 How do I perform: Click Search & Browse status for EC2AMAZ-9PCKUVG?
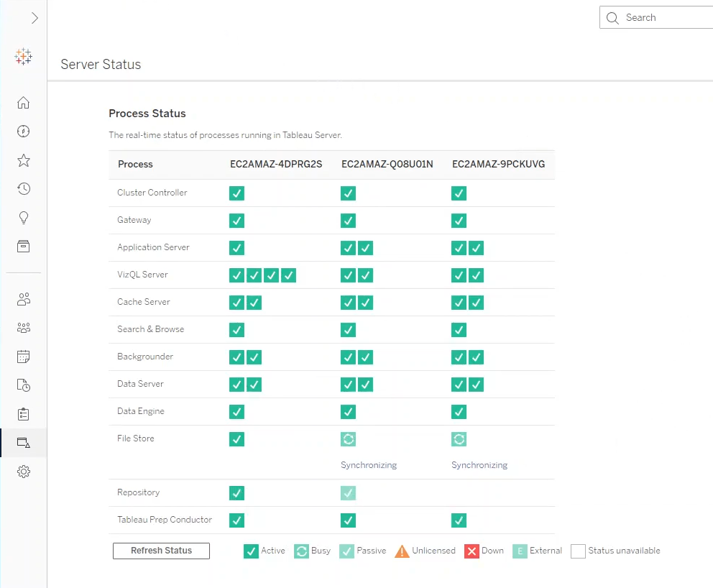(x=459, y=330)
